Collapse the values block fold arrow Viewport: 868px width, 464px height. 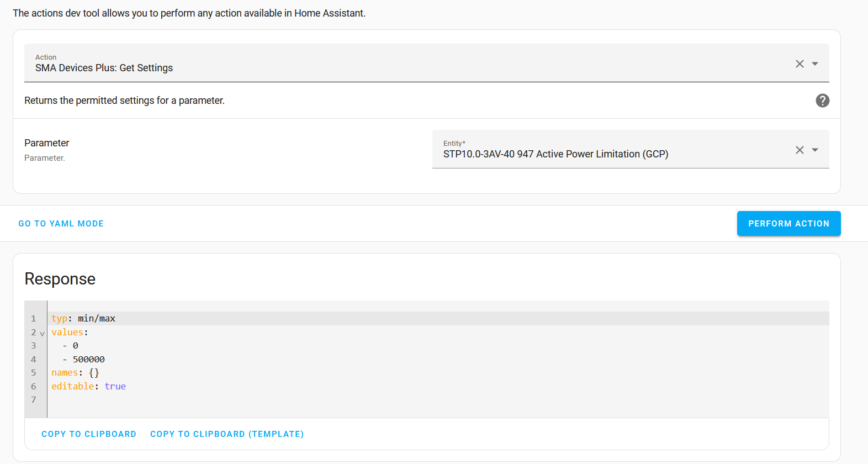click(43, 333)
